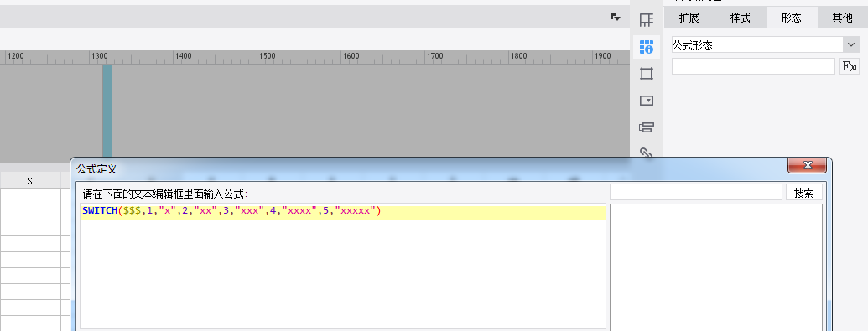
Task: Open the cell element panel icon
Action: click(x=646, y=20)
